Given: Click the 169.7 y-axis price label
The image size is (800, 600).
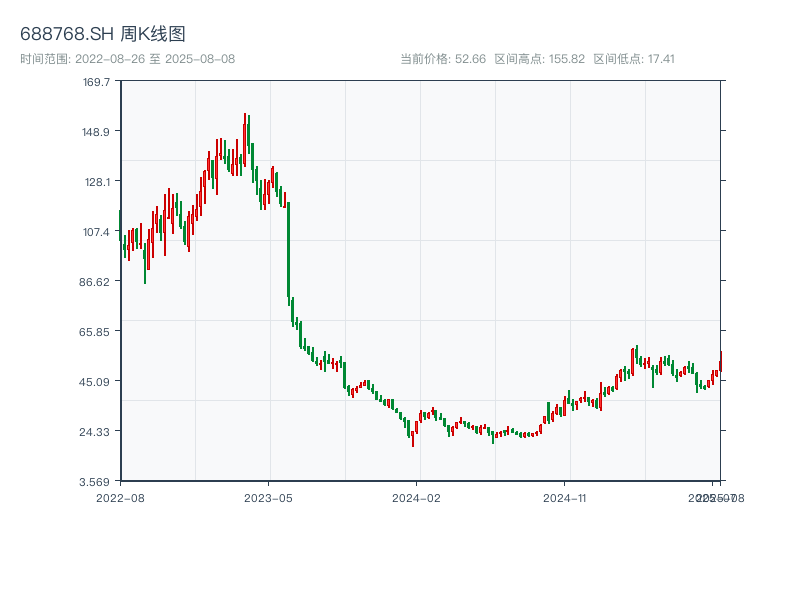Looking at the screenshot, I should [x=97, y=82].
